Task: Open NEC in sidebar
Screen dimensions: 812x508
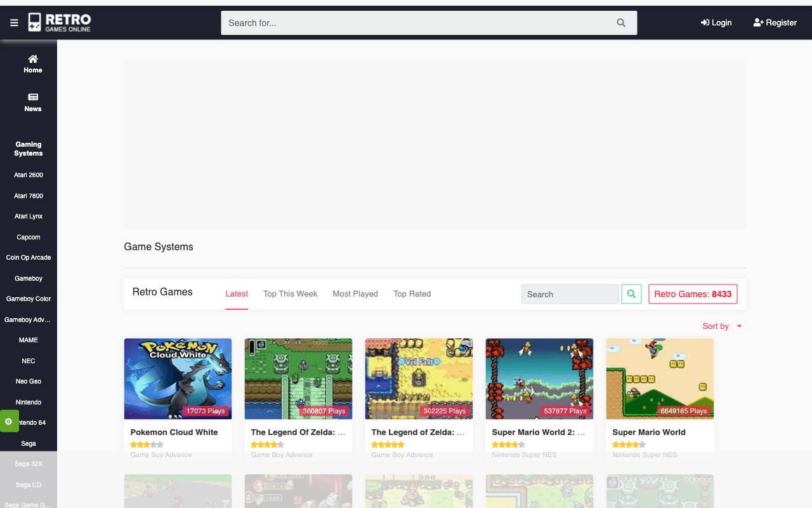Action: (29, 361)
